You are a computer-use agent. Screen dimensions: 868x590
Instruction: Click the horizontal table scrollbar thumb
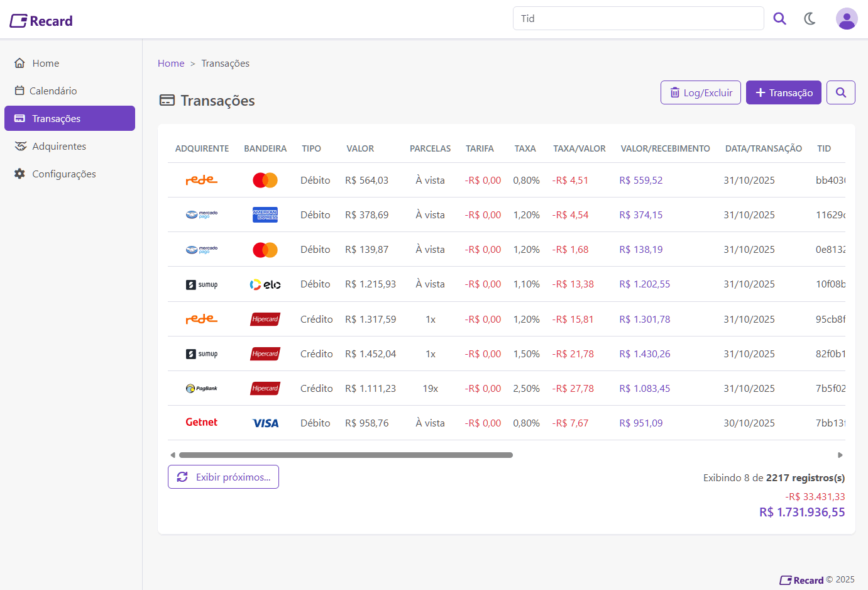tap(346, 455)
